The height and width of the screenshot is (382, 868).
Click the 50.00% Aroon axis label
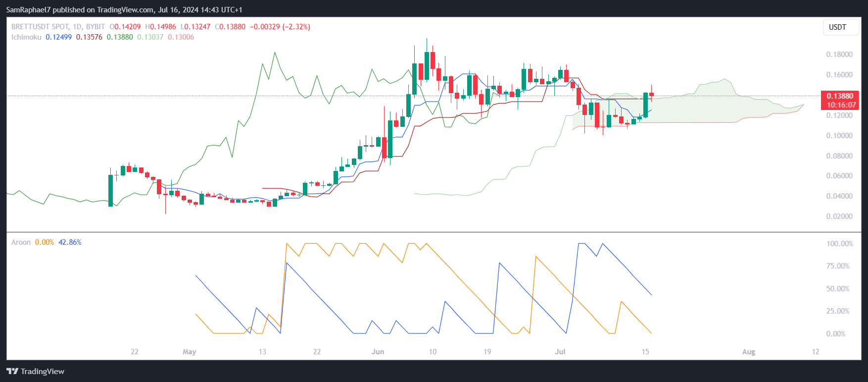point(838,289)
